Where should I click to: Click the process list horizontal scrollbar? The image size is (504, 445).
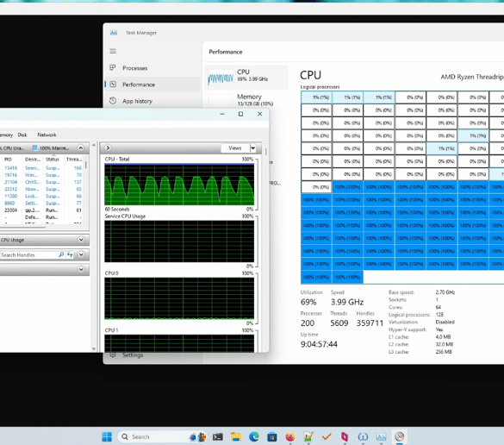pyautogui.click(x=22, y=227)
